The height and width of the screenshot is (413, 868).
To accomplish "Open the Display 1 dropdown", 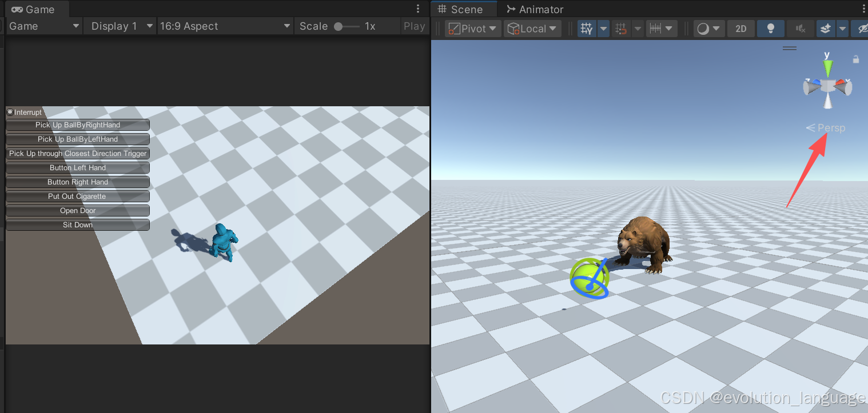I will tap(120, 26).
